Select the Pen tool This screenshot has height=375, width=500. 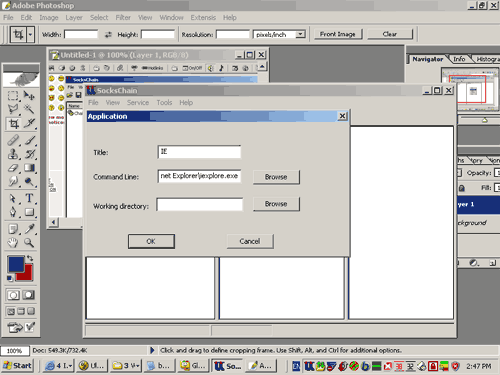tap(13, 212)
